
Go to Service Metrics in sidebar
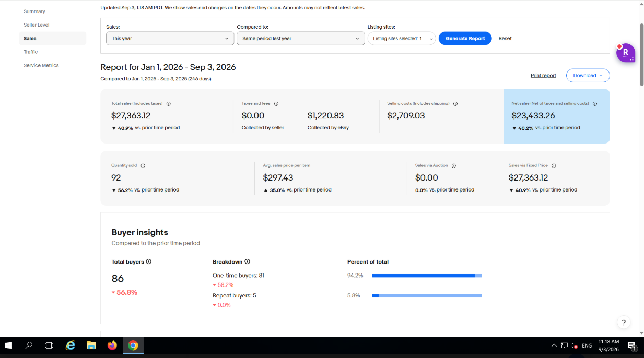pyautogui.click(x=41, y=66)
